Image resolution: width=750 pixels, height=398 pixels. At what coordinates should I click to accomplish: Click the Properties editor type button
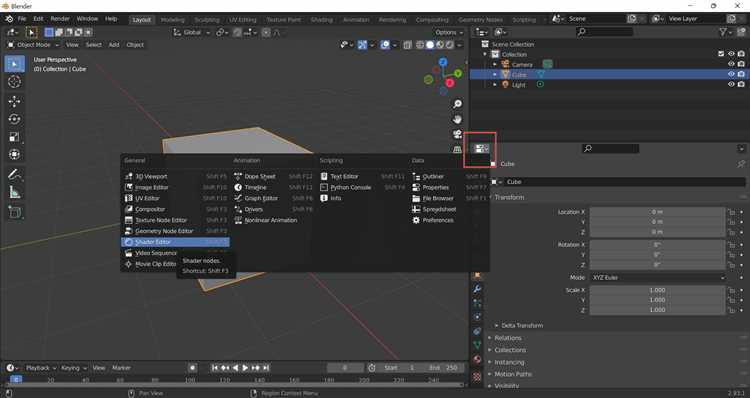(x=481, y=149)
